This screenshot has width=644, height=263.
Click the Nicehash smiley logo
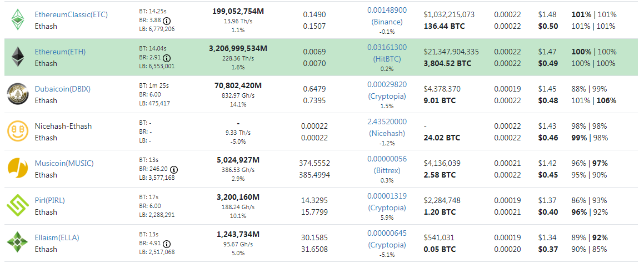[x=18, y=131]
